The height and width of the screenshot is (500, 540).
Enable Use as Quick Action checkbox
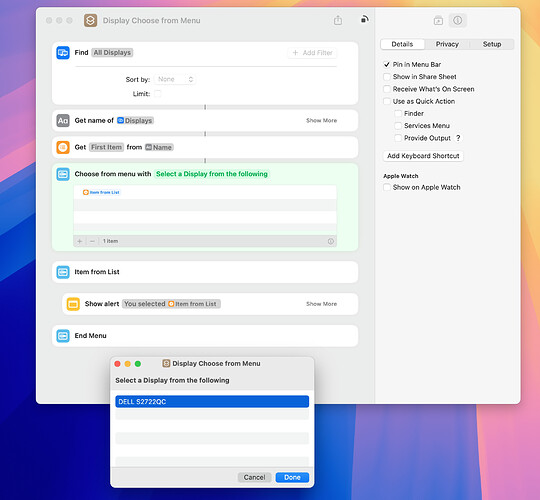387,101
